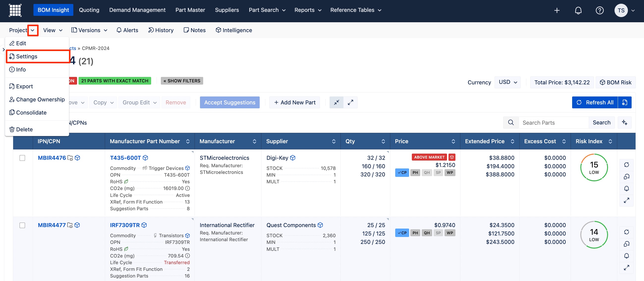
Task: Click Show Filters button
Action: (182, 81)
